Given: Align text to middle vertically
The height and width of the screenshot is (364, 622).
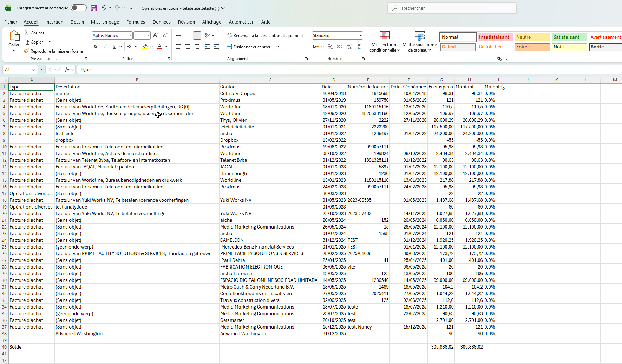Looking at the screenshot, I should [x=188, y=35].
